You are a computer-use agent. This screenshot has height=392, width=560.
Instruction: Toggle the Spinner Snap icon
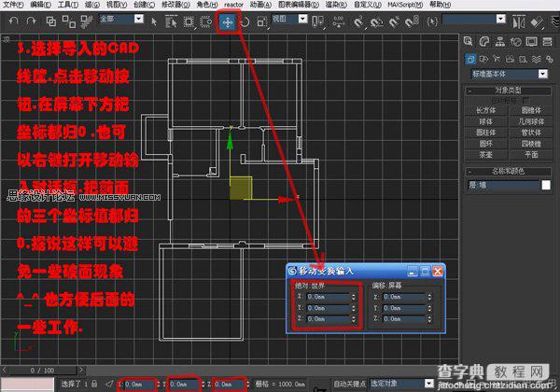(412, 22)
